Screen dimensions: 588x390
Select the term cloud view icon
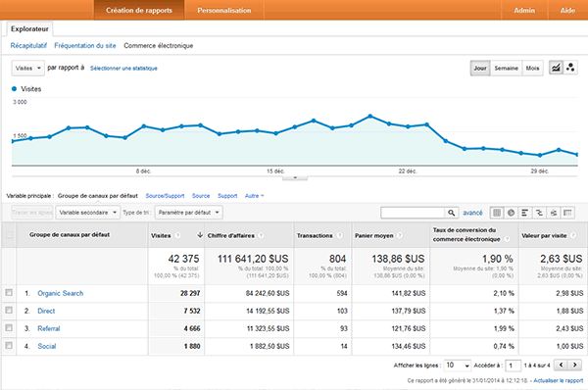coord(553,213)
